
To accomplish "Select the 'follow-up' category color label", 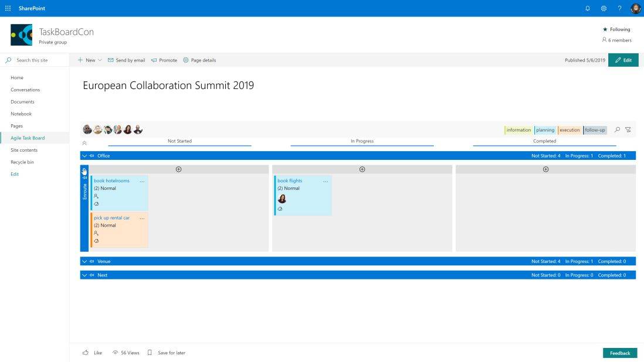I will [x=595, y=130].
